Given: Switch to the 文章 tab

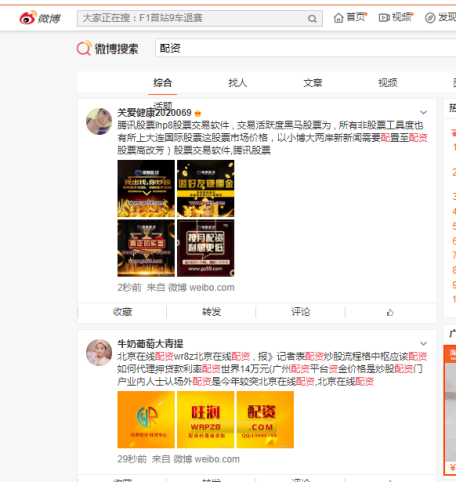Looking at the screenshot, I should 312,83.
